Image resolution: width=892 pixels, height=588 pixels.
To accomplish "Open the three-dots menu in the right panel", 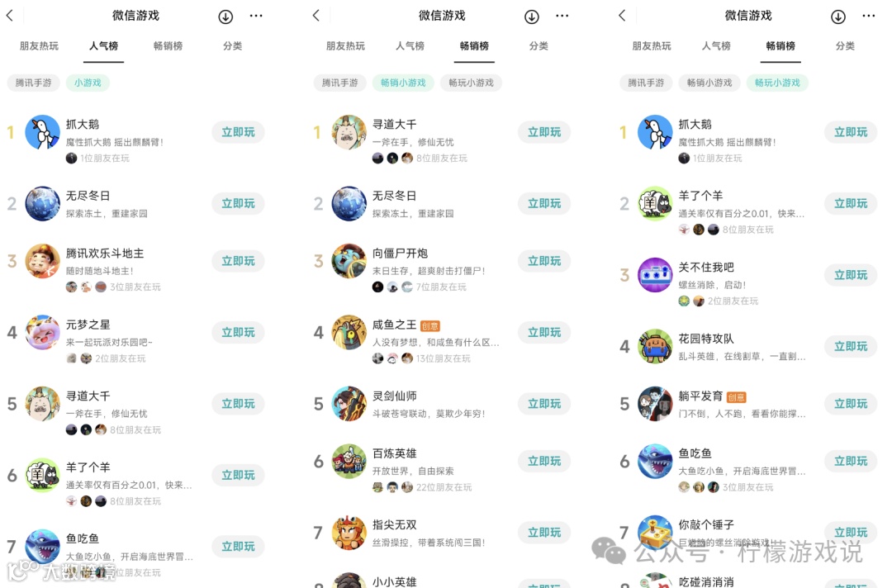I will pyautogui.click(x=869, y=16).
